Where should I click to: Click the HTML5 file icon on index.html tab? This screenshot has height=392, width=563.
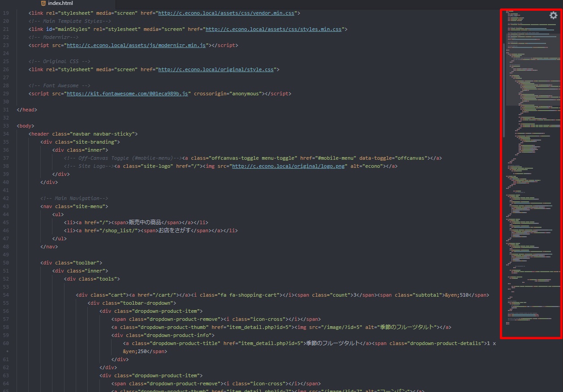pyautogui.click(x=43, y=3)
